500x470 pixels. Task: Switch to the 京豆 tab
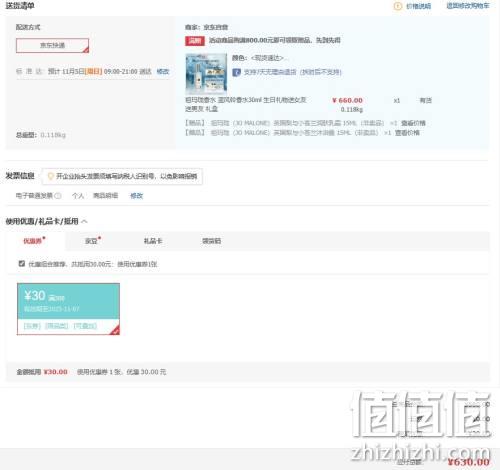92,241
